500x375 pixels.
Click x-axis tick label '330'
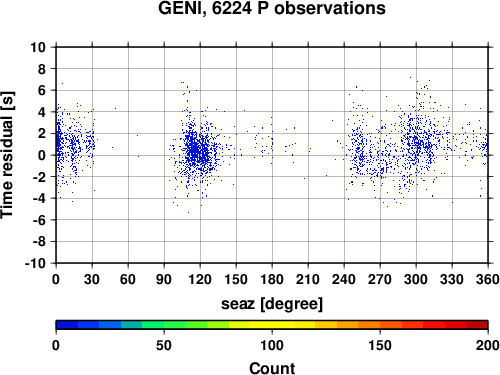452,279
